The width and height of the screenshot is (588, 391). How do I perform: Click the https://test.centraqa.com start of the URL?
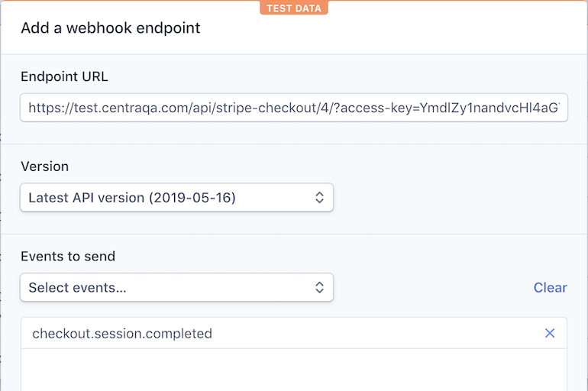point(99,108)
